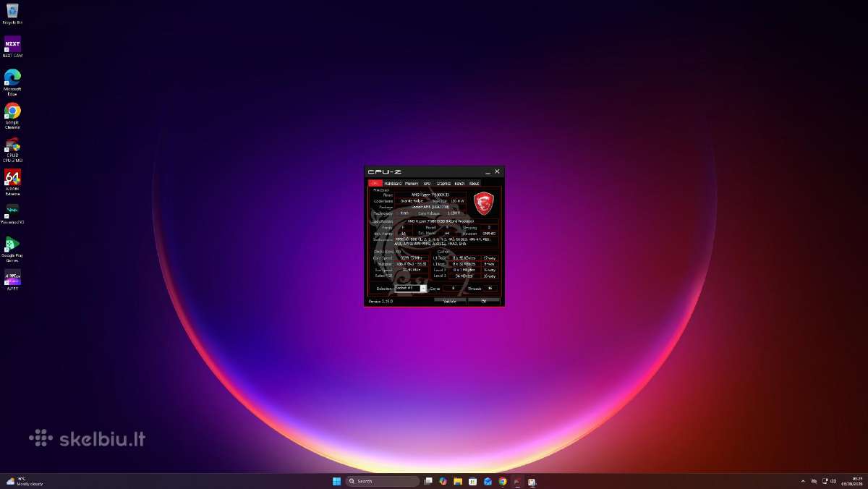
Task: Click the processor Name value field
Action: click(430, 195)
